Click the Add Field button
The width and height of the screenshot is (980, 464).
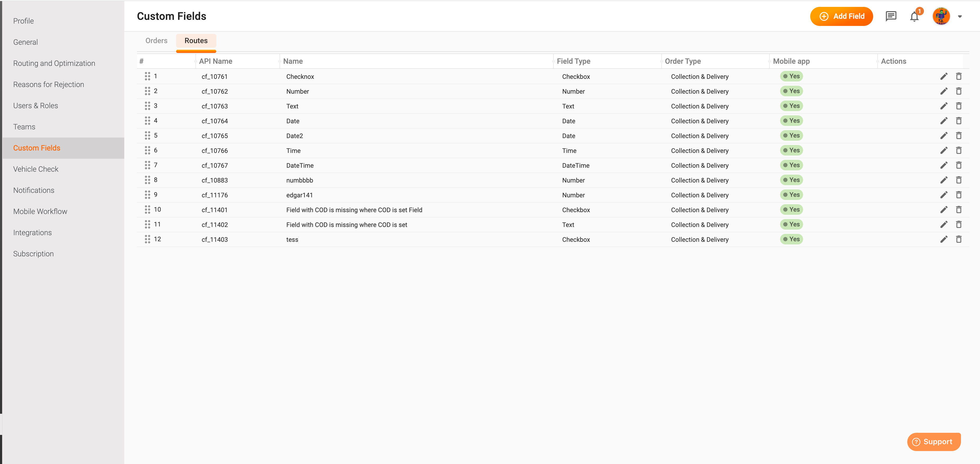[x=841, y=16]
